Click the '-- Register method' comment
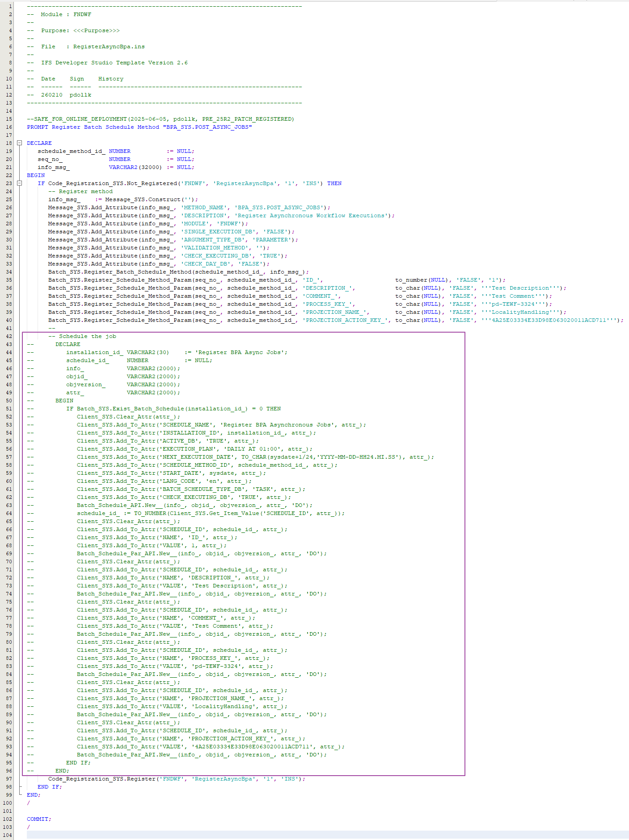The height and width of the screenshot is (840, 629). click(80, 191)
